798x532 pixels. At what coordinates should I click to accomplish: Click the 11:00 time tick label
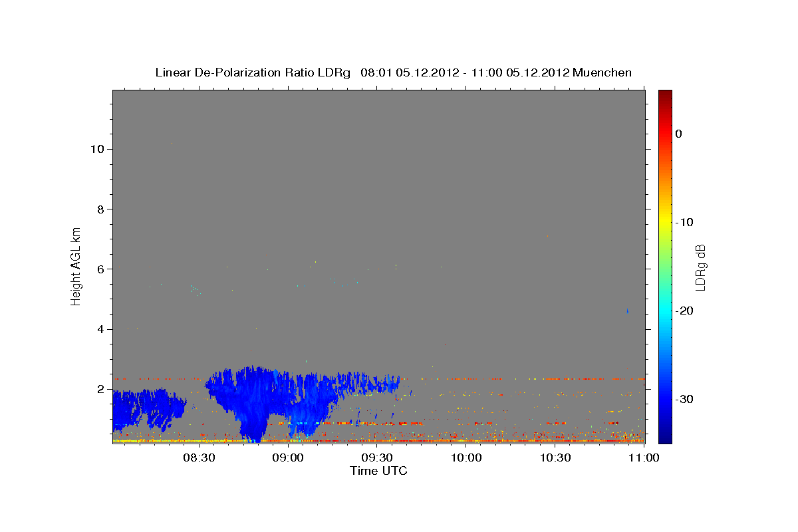point(644,458)
